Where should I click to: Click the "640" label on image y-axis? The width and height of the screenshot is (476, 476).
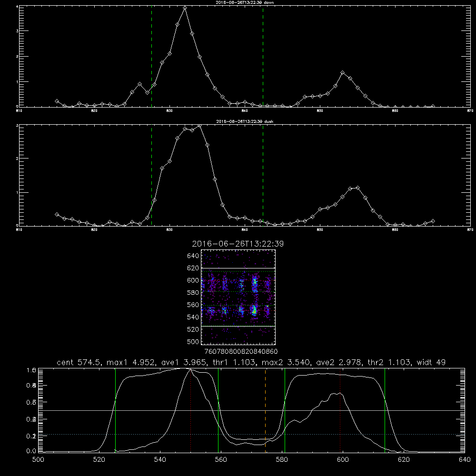(x=193, y=256)
